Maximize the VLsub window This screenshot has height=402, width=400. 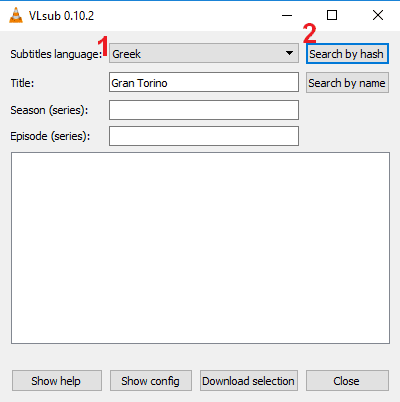[332, 15]
